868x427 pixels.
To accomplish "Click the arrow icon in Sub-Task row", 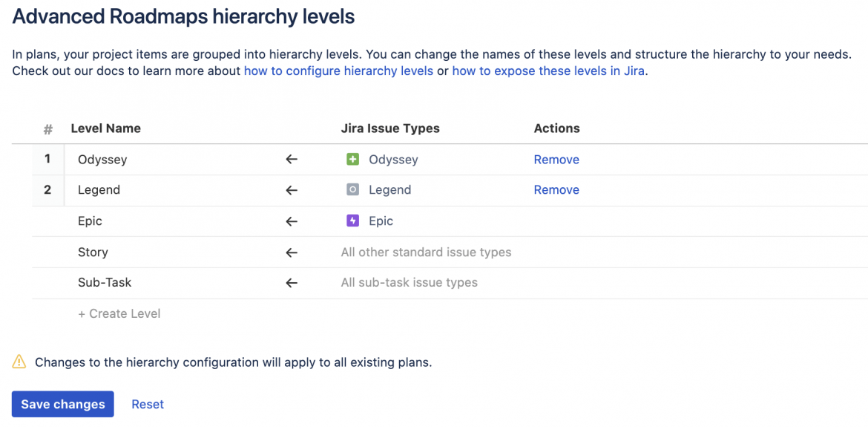I will (292, 283).
